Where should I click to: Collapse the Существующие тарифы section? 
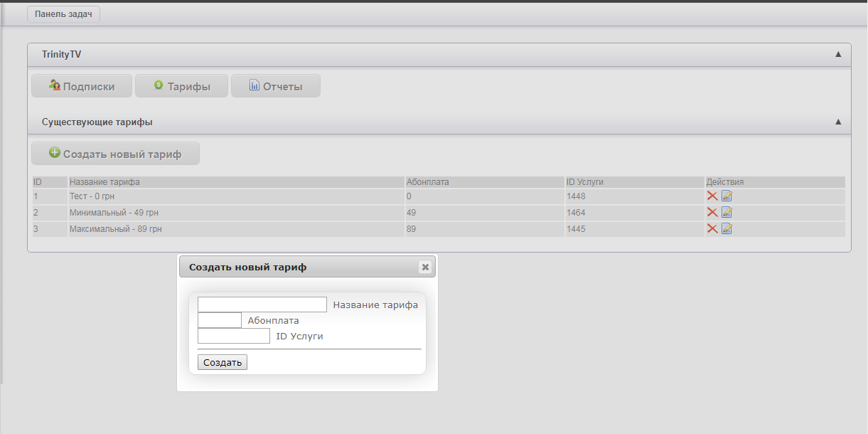coord(838,122)
